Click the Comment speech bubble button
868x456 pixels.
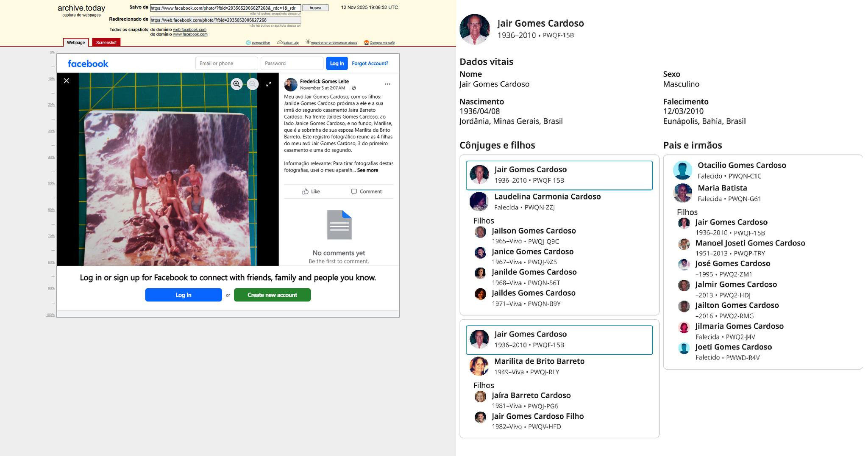coord(366,191)
